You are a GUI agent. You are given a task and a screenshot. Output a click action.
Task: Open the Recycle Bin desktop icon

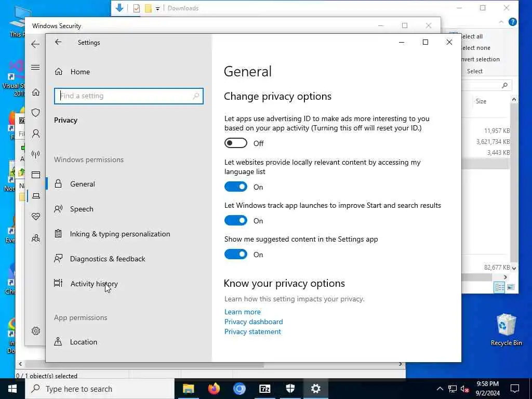506,329
